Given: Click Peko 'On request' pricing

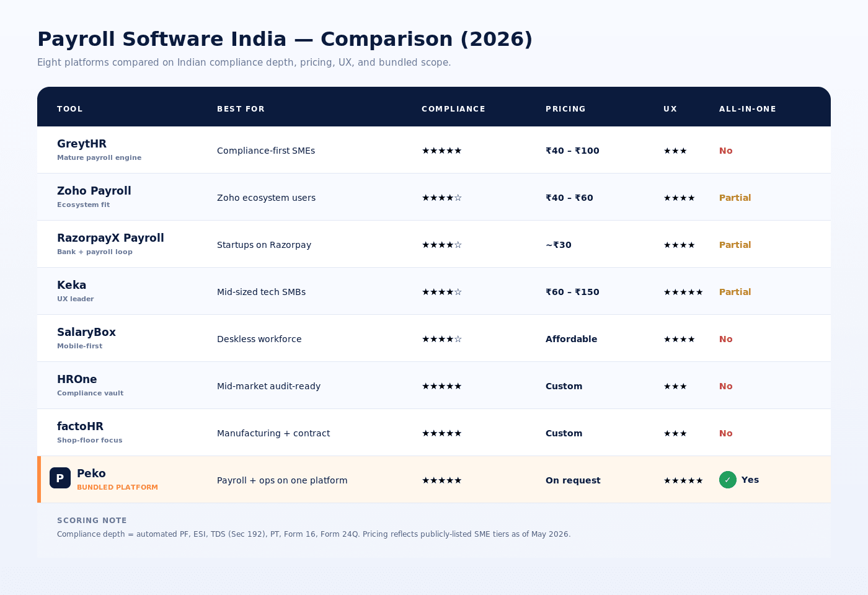Looking at the screenshot, I should pyautogui.click(x=573, y=480).
